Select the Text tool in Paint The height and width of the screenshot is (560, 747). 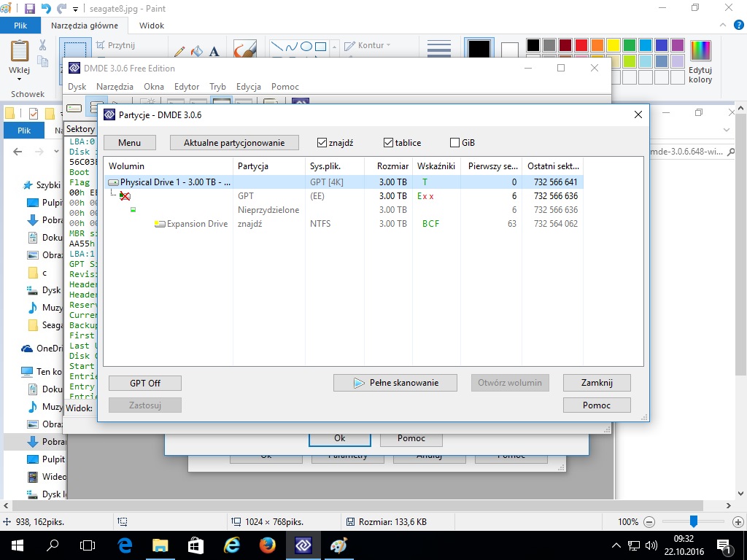pyautogui.click(x=214, y=52)
